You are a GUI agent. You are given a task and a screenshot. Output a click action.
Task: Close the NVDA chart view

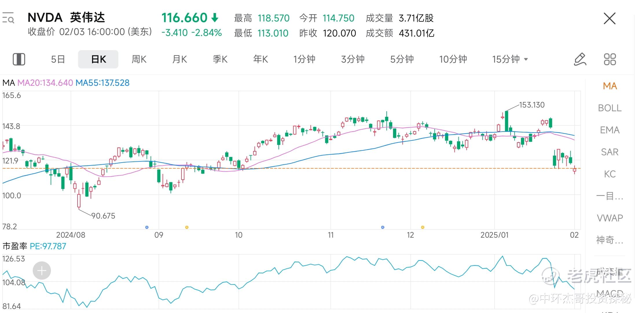coord(610,19)
